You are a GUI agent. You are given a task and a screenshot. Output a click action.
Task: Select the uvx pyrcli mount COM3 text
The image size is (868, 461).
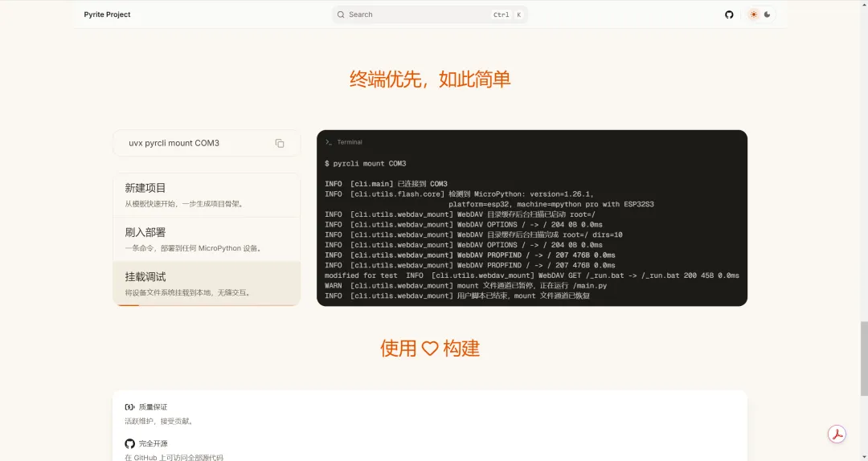click(174, 143)
